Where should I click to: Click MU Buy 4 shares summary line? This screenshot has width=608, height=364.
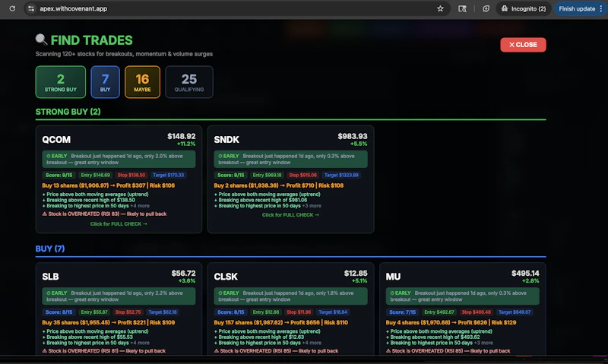[451, 322]
